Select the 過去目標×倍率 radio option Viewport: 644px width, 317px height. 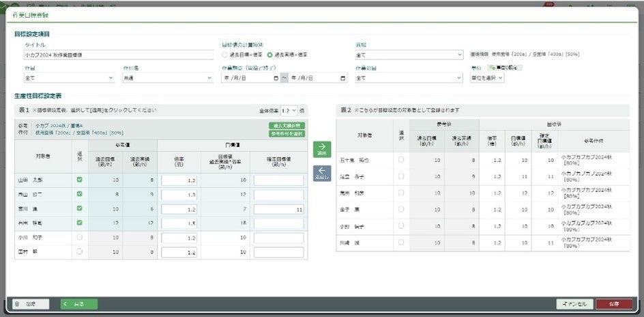point(224,55)
